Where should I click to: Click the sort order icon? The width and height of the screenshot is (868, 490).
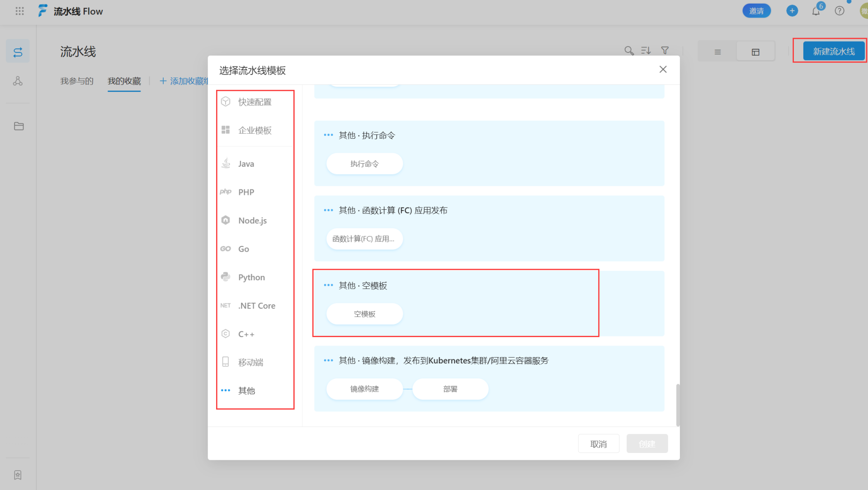(x=646, y=51)
